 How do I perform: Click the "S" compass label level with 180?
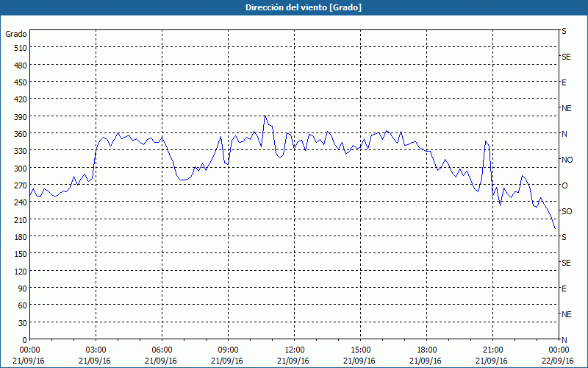[x=564, y=237]
